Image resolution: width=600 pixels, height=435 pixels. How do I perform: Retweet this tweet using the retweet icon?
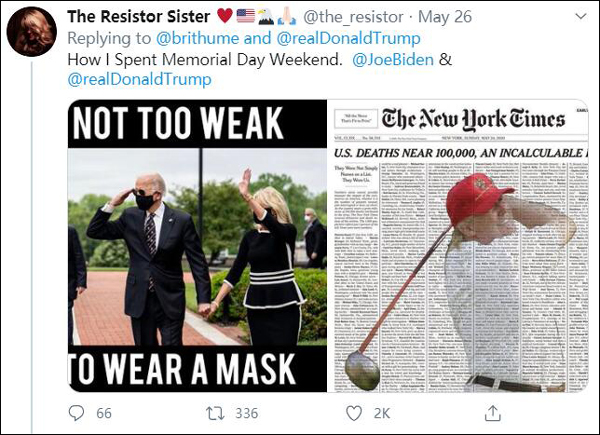coord(213,413)
